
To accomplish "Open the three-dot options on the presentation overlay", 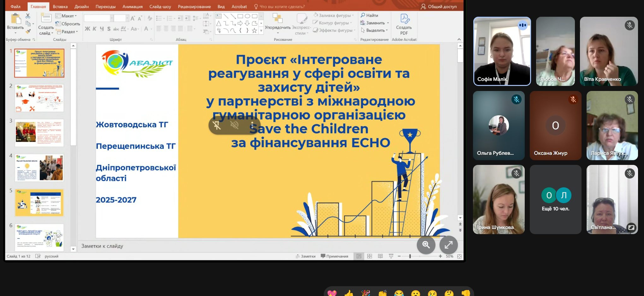I will 252,125.
